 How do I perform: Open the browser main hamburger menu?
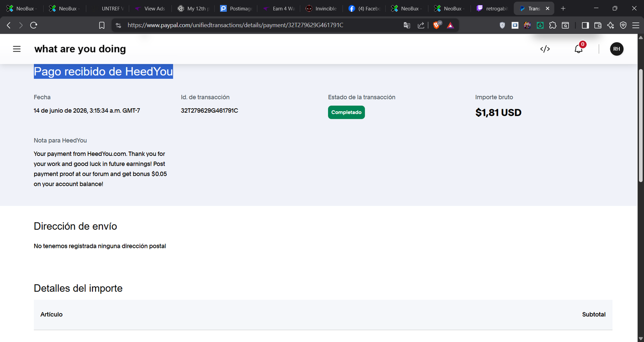pos(635,25)
